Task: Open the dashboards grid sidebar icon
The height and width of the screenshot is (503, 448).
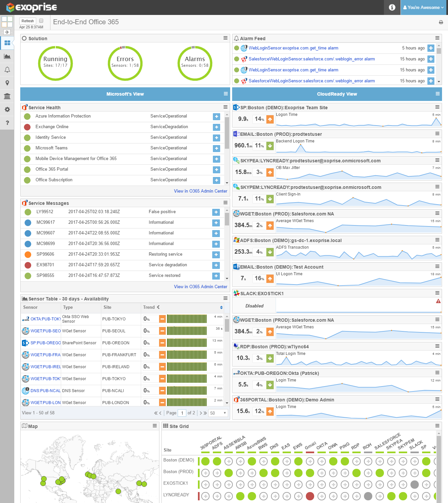Action: click(7, 43)
